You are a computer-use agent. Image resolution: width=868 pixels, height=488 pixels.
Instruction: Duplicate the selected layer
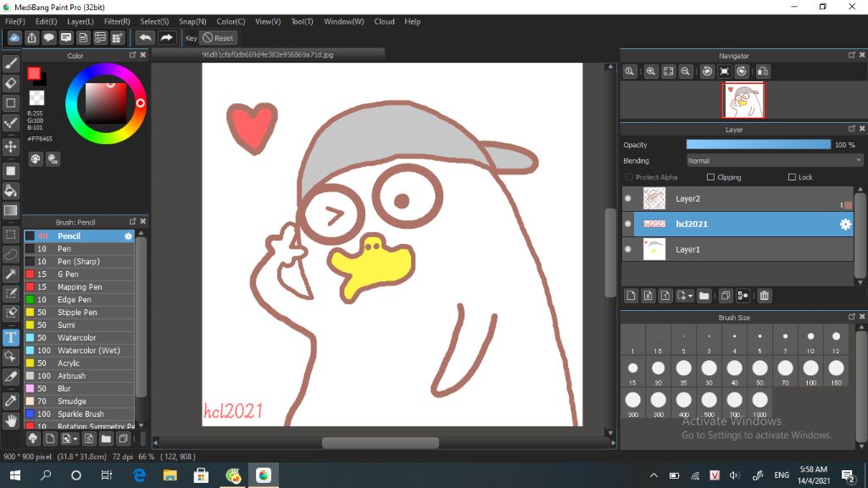(x=726, y=296)
